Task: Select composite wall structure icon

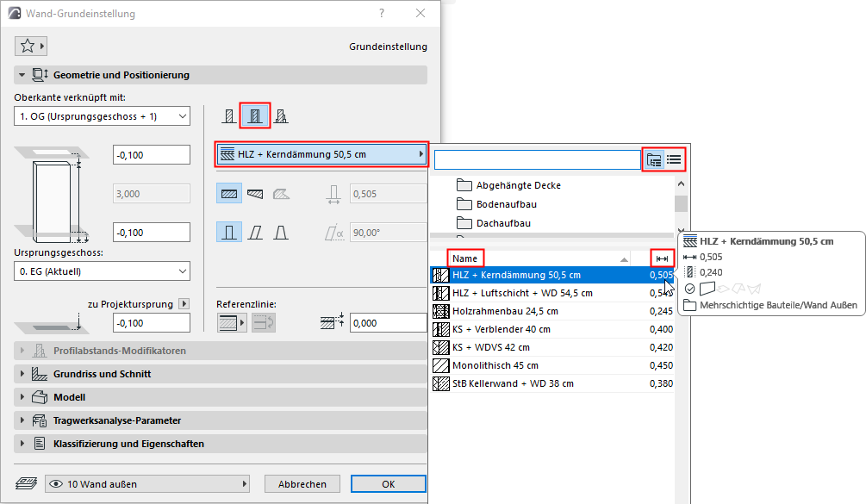Action: pos(254,116)
